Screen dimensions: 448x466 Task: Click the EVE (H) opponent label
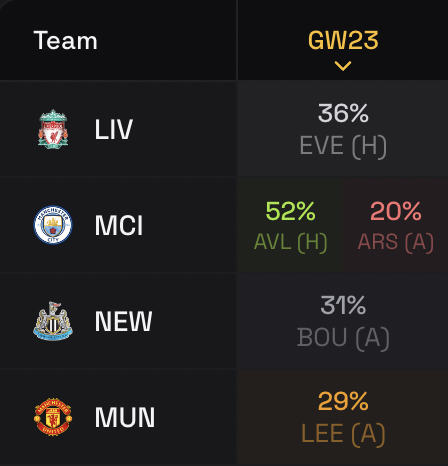(x=343, y=146)
